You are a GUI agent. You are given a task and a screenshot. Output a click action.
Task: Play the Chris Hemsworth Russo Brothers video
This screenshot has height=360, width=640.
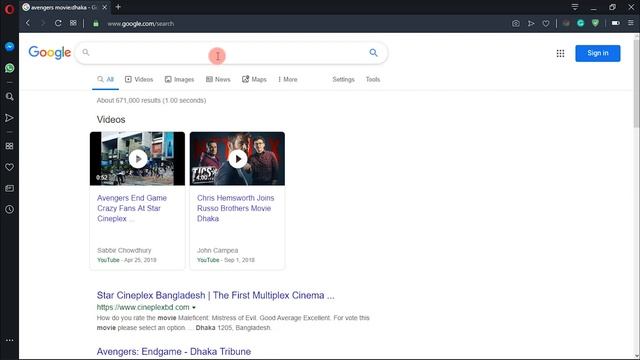pos(238,159)
